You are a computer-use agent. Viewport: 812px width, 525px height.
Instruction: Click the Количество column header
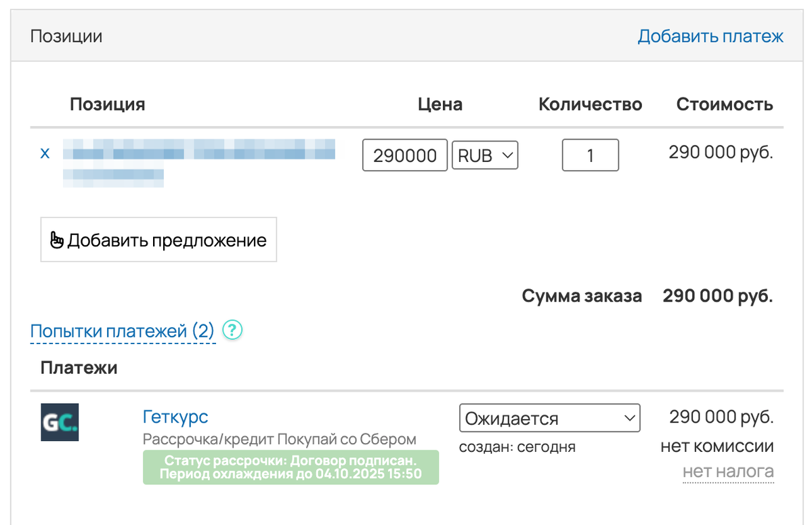(590, 104)
